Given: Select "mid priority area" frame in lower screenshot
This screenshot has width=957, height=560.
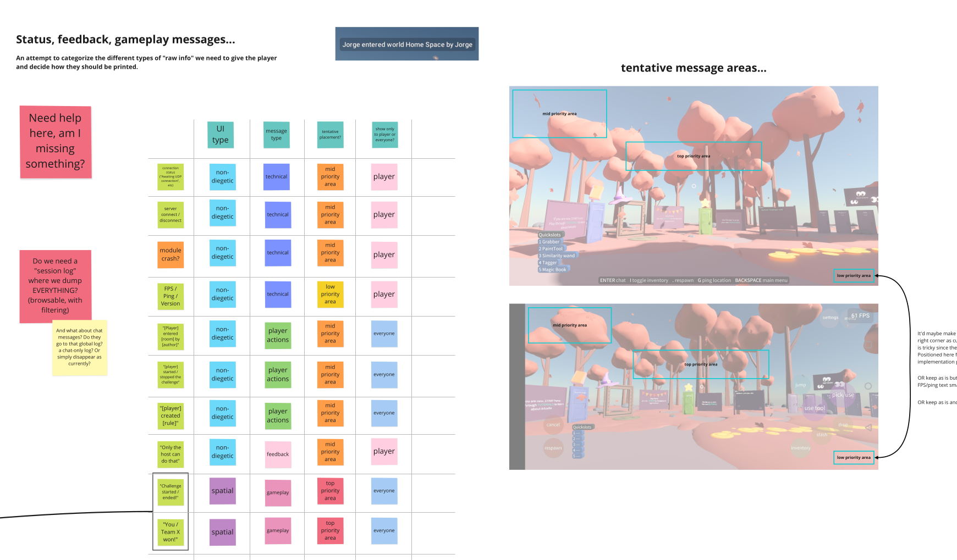Looking at the screenshot, I should (x=570, y=325).
